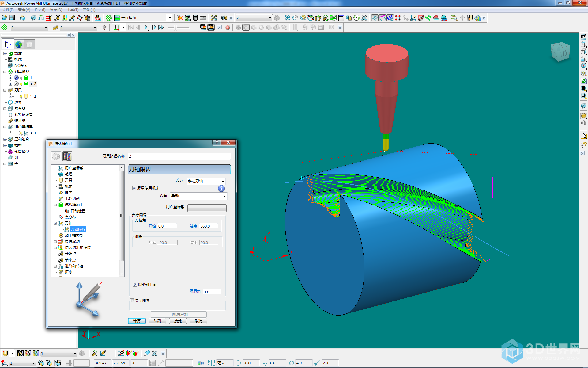Viewport: 588px width, 368px height.
Task: Select 切入切出和连接 in dialog tree
Action: point(77,248)
